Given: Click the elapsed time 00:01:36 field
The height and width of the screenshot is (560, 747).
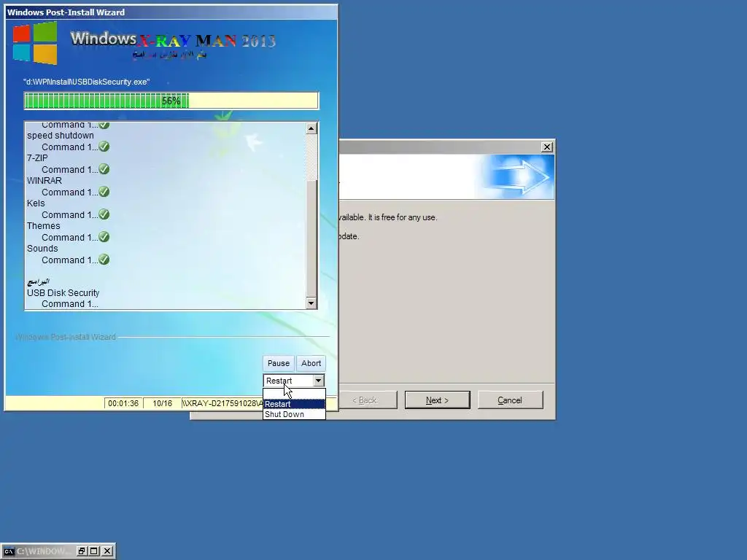Looking at the screenshot, I should pos(123,403).
